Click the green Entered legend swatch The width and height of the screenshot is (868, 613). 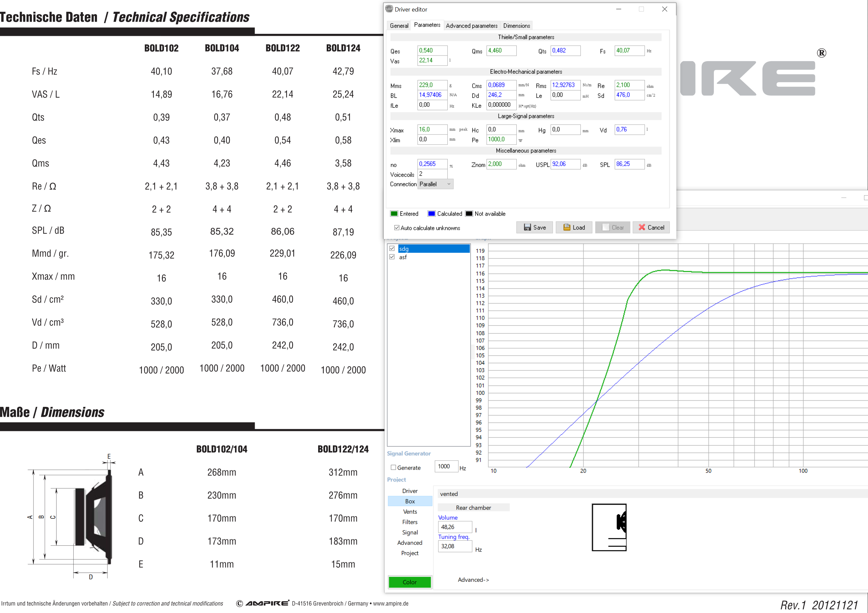click(394, 214)
